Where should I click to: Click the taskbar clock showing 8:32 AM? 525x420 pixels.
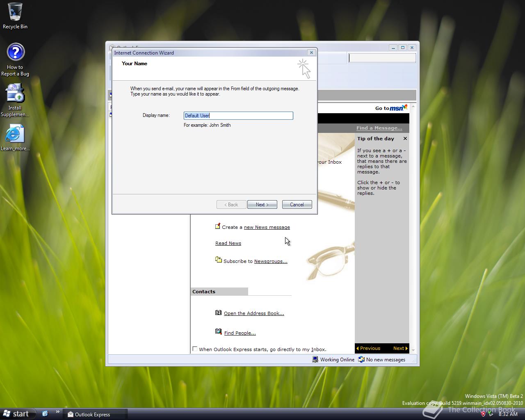508,414
